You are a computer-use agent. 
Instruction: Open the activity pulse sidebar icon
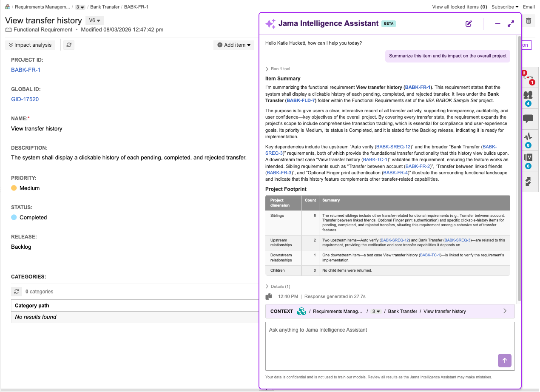pos(529,140)
